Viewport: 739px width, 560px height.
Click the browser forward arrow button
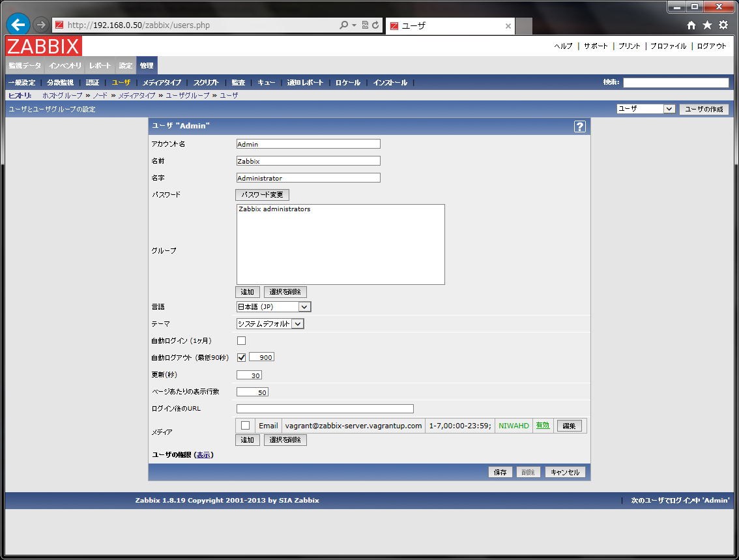click(41, 25)
